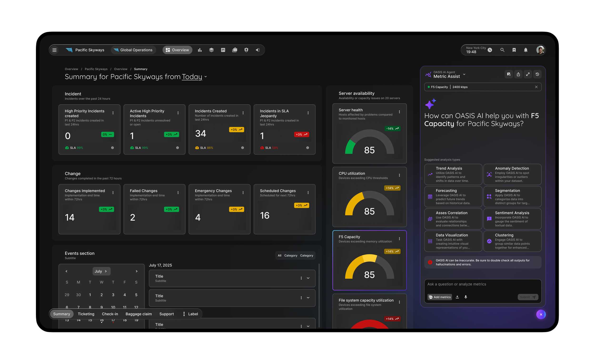Switch to the Ticketing tab

(86, 314)
